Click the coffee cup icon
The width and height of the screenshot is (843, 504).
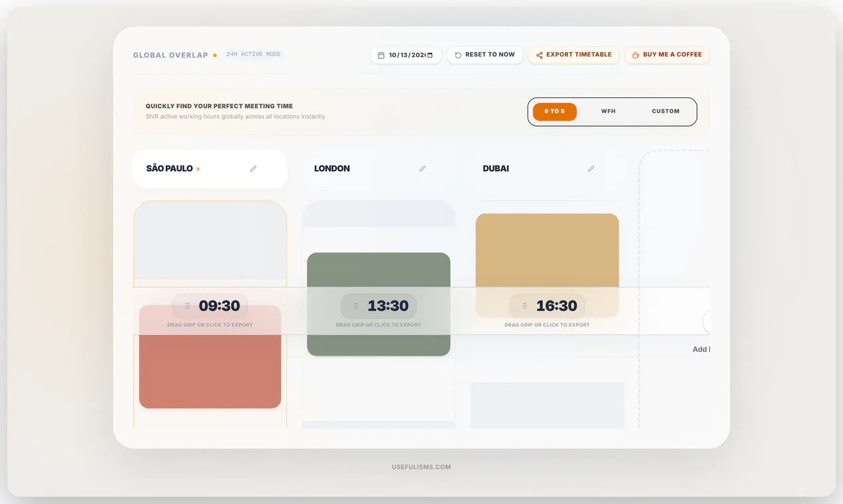pos(636,55)
